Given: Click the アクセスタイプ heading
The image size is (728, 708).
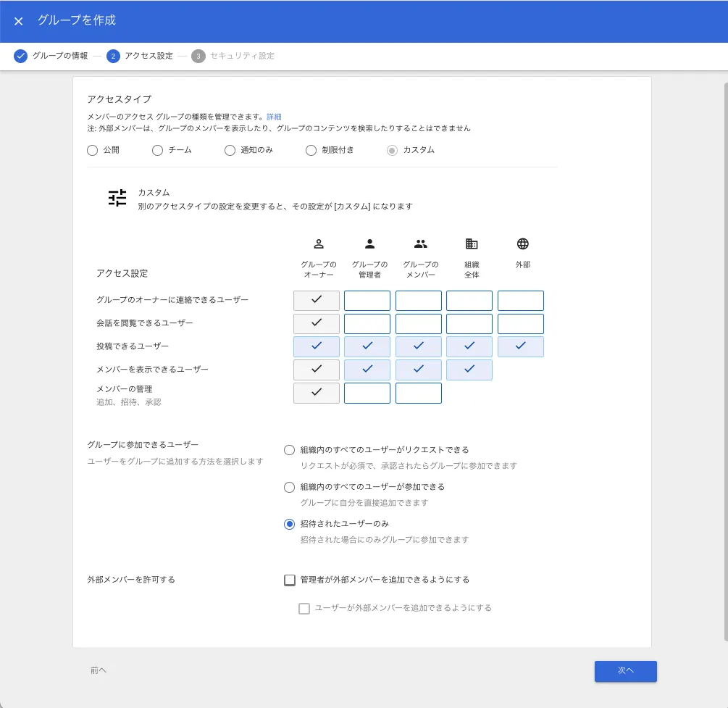Looking at the screenshot, I should coord(120,99).
